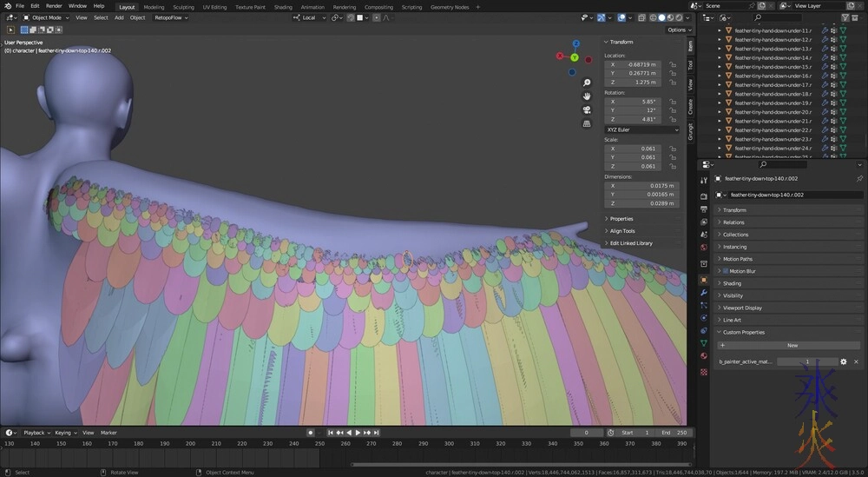Switch to orthographic view with grid icon
This screenshot has width=868, height=477.
point(587,123)
